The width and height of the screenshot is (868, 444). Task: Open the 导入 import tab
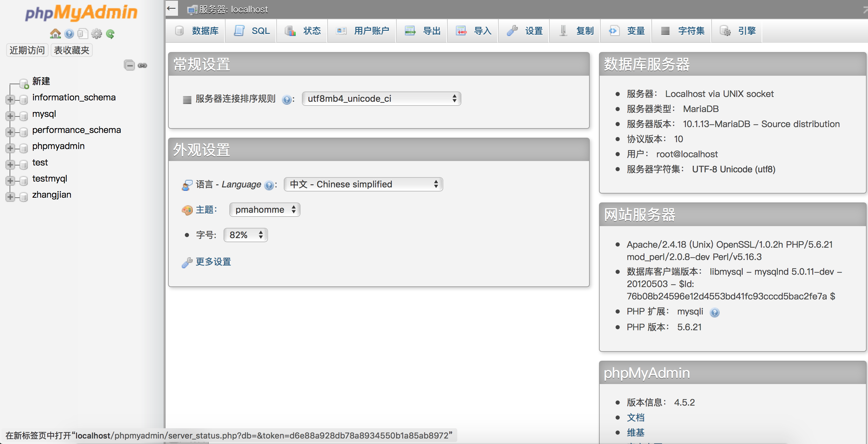point(473,31)
